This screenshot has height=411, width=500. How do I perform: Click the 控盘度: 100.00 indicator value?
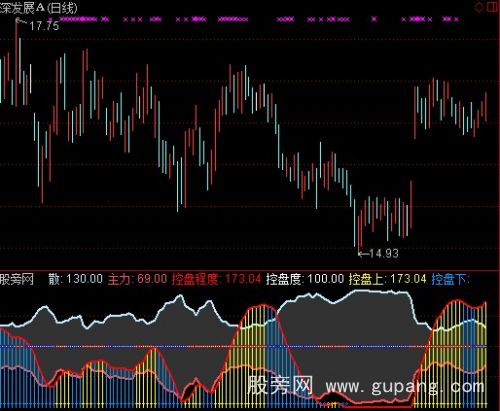(x=305, y=279)
